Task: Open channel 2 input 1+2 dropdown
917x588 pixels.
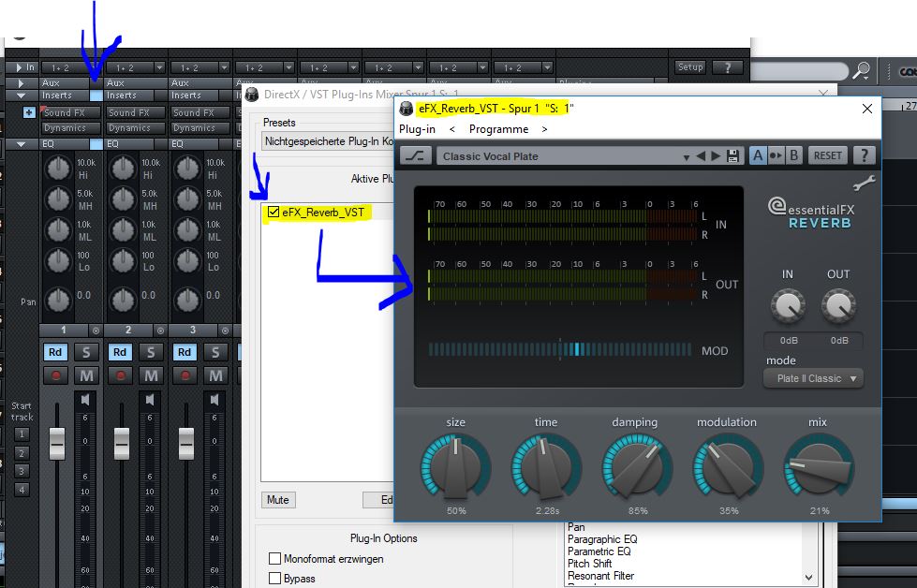Action: (x=159, y=67)
